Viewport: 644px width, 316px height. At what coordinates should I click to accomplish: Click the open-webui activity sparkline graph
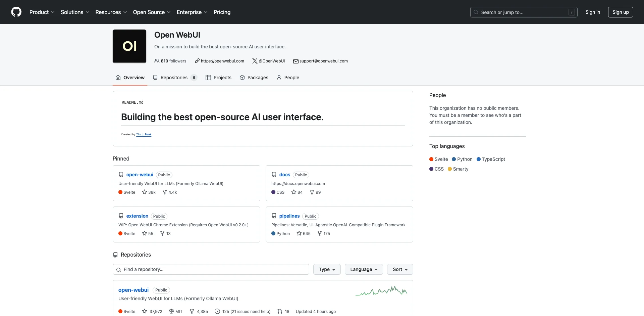pos(381,291)
